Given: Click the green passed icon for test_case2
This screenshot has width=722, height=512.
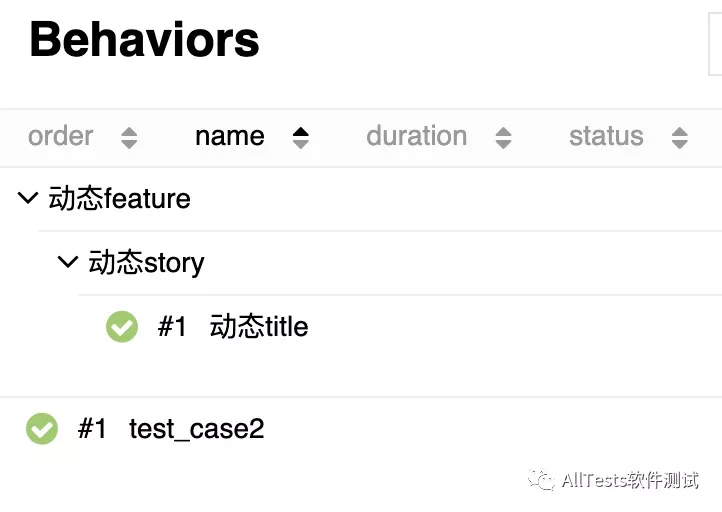Looking at the screenshot, I should pos(42,429).
